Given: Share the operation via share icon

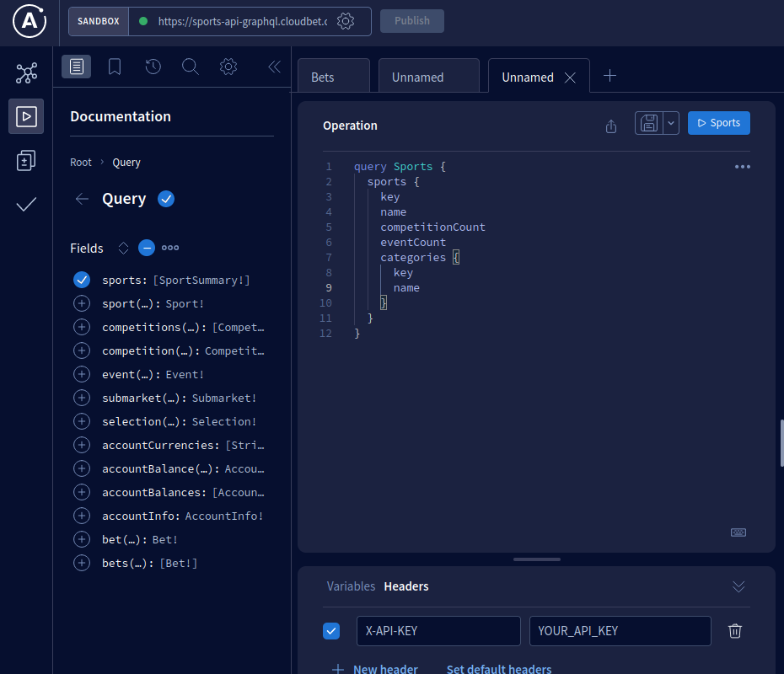Looking at the screenshot, I should coord(611,126).
